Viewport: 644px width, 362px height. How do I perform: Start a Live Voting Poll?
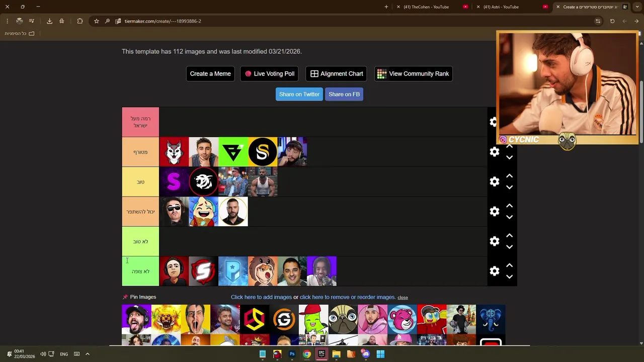[269, 73]
